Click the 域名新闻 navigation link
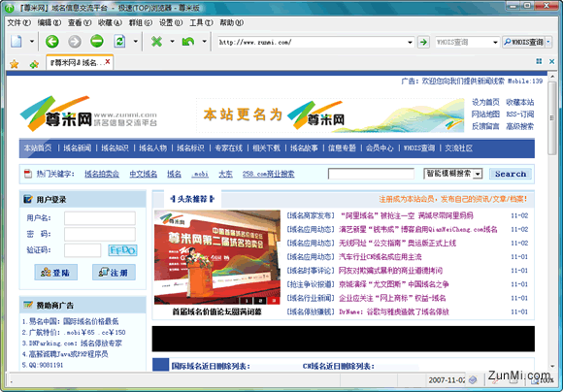 click(x=78, y=147)
